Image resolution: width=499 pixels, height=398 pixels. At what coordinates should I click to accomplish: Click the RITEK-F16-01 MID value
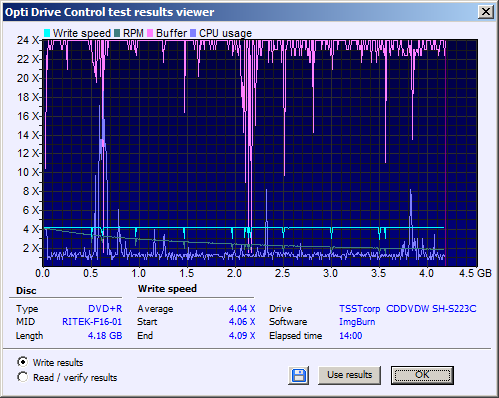click(92, 322)
